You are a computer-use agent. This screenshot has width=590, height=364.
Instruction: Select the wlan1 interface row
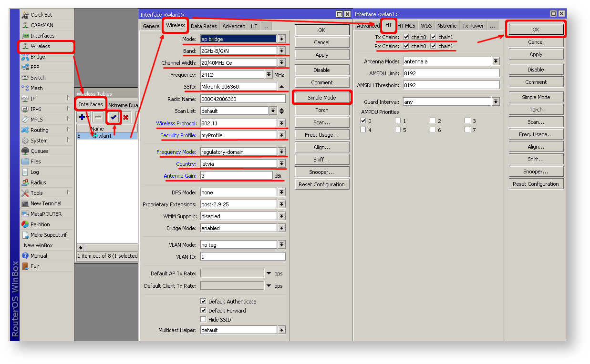click(x=104, y=136)
